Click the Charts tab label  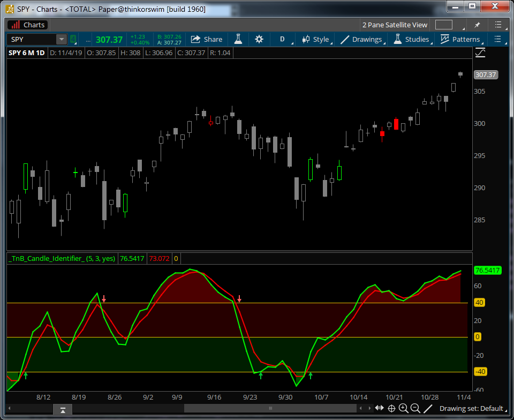click(28, 25)
